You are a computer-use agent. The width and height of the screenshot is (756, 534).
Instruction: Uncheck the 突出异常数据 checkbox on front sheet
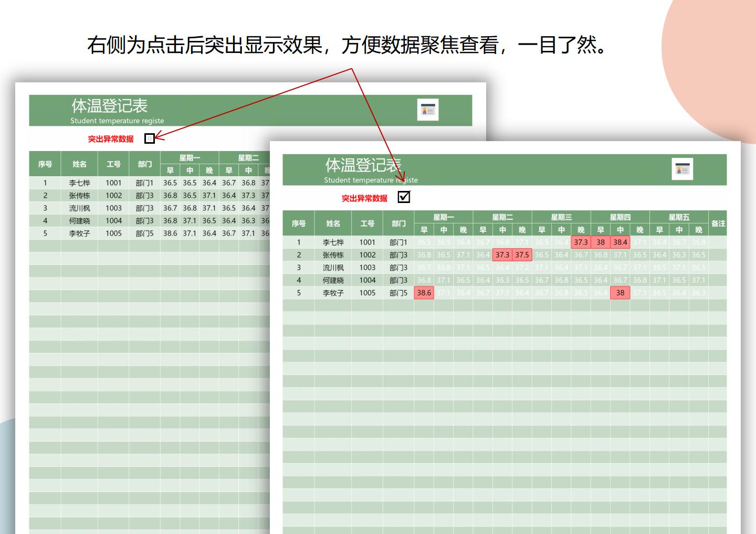click(x=404, y=197)
